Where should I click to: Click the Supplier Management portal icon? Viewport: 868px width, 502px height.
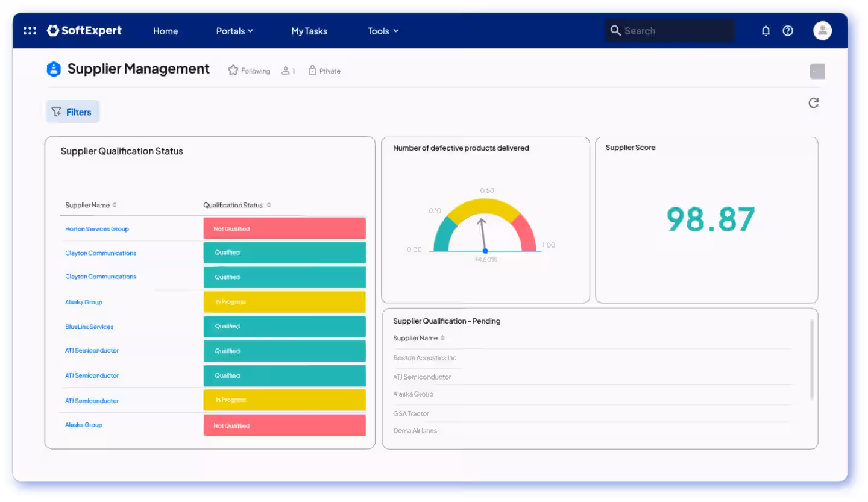tap(54, 69)
